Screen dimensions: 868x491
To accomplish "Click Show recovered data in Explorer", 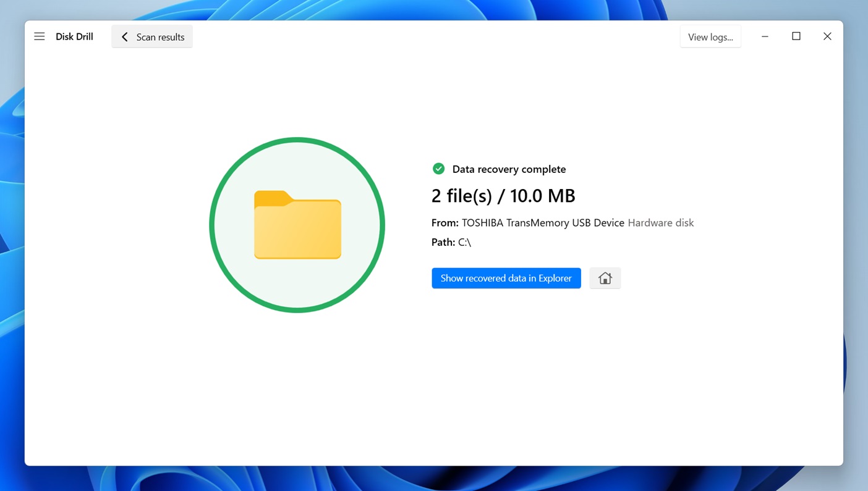I will (x=506, y=278).
